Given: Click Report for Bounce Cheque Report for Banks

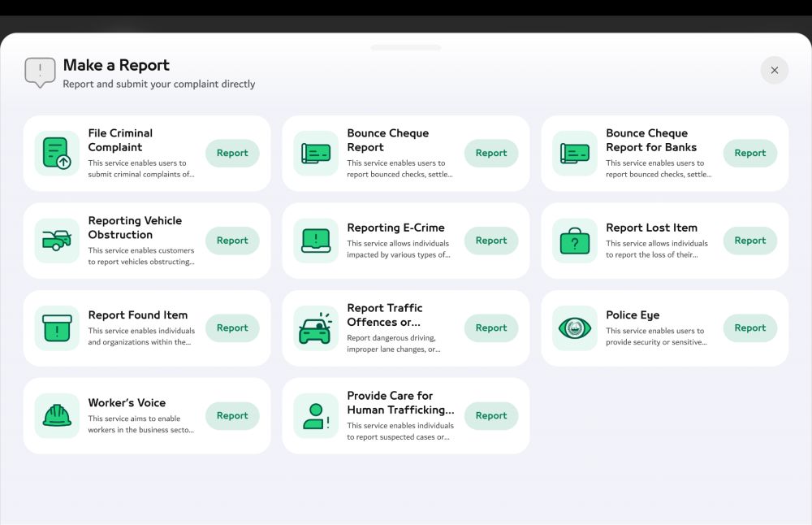Looking at the screenshot, I should point(749,153).
